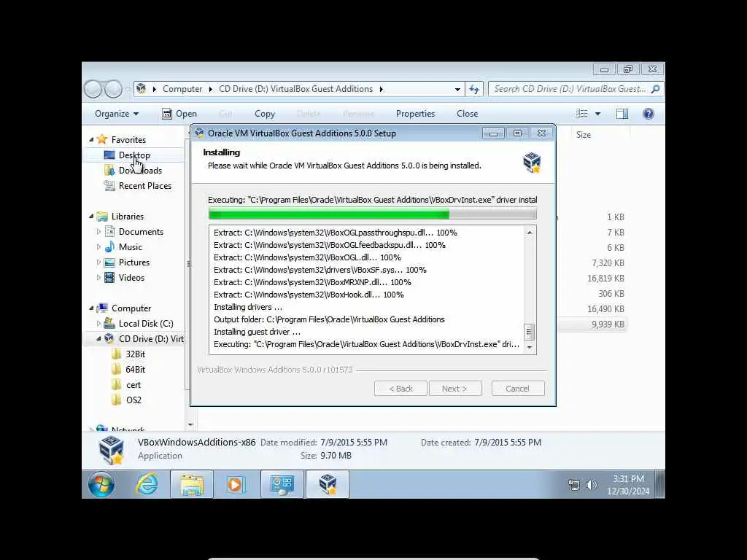Select Pictures library
The width and height of the screenshot is (747, 560).
click(134, 262)
